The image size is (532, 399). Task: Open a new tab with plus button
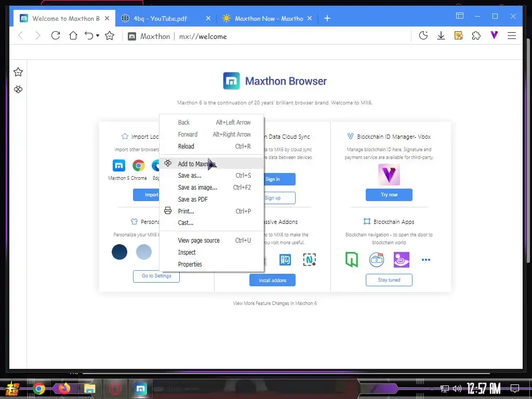point(327,18)
